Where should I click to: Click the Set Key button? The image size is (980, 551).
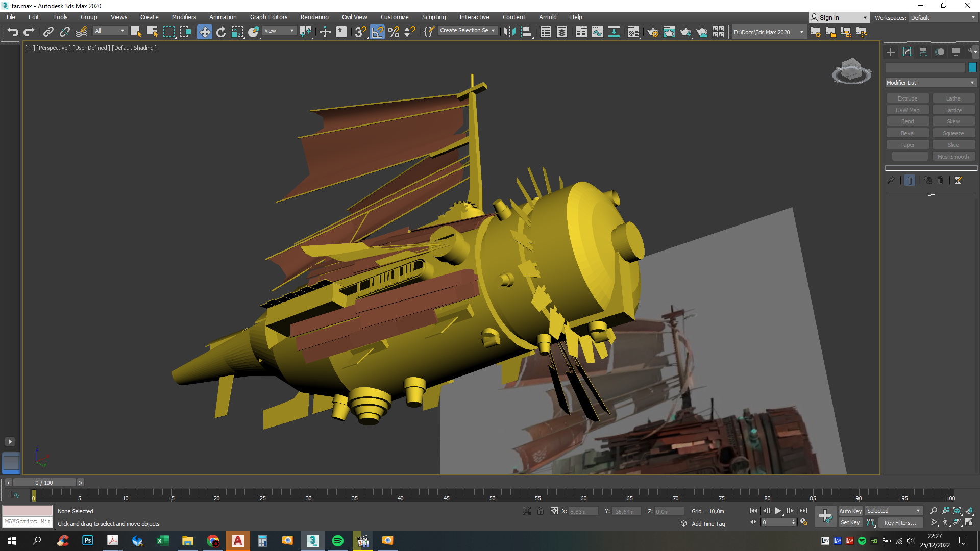click(x=850, y=522)
